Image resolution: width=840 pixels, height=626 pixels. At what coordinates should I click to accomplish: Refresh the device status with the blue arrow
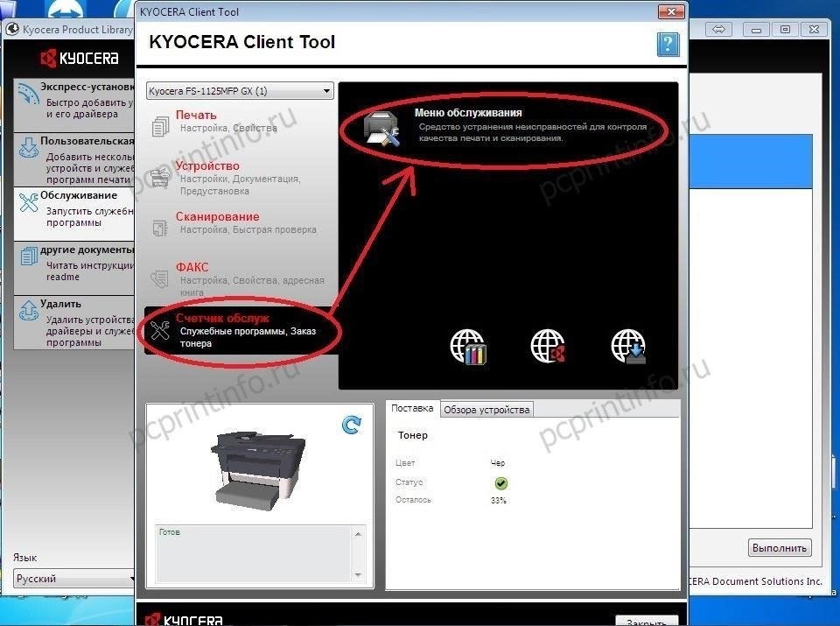pos(352,425)
